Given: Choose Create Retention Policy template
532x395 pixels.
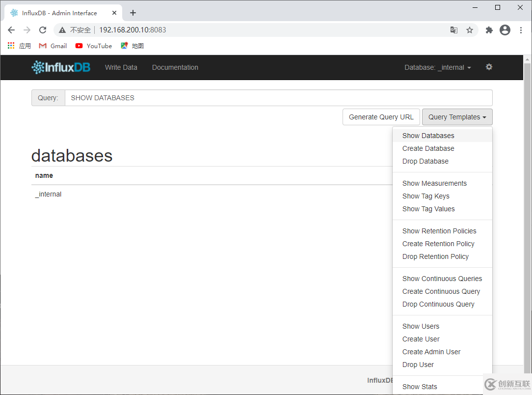Looking at the screenshot, I should tap(438, 244).
